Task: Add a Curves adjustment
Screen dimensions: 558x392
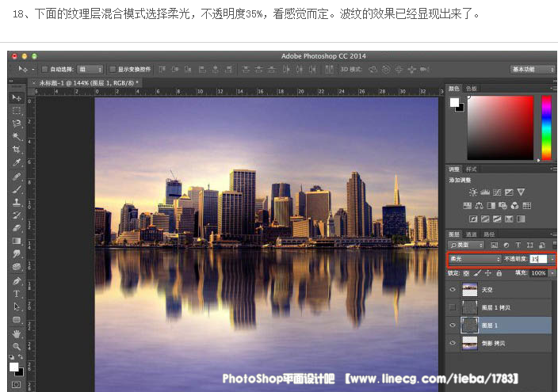Action: pyautogui.click(x=497, y=192)
